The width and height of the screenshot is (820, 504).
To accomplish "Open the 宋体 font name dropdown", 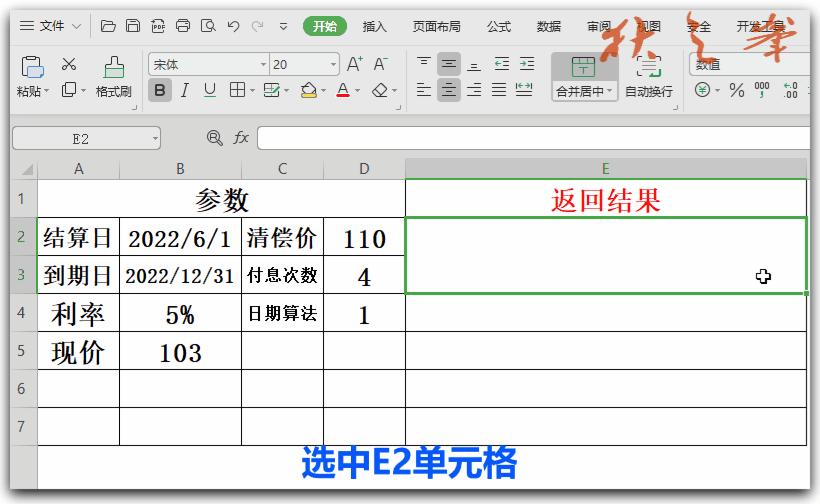I will coord(264,65).
